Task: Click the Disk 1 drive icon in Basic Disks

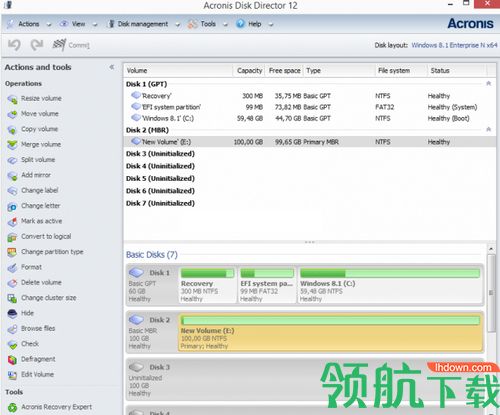Action: (136, 273)
